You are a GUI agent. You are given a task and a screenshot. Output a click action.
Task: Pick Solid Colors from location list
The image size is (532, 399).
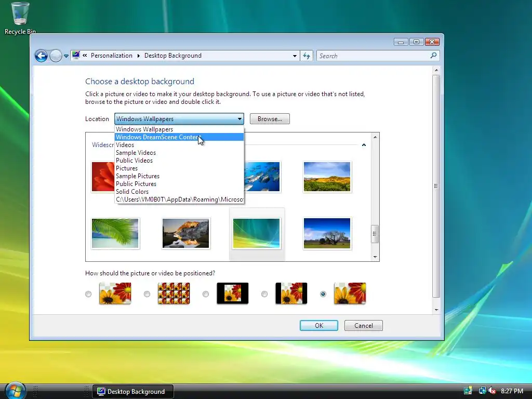179,192
